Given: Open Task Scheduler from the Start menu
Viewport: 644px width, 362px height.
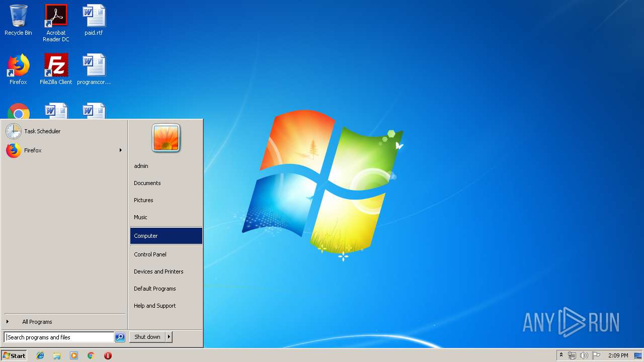Looking at the screenshot, I should tap(63, 131).
